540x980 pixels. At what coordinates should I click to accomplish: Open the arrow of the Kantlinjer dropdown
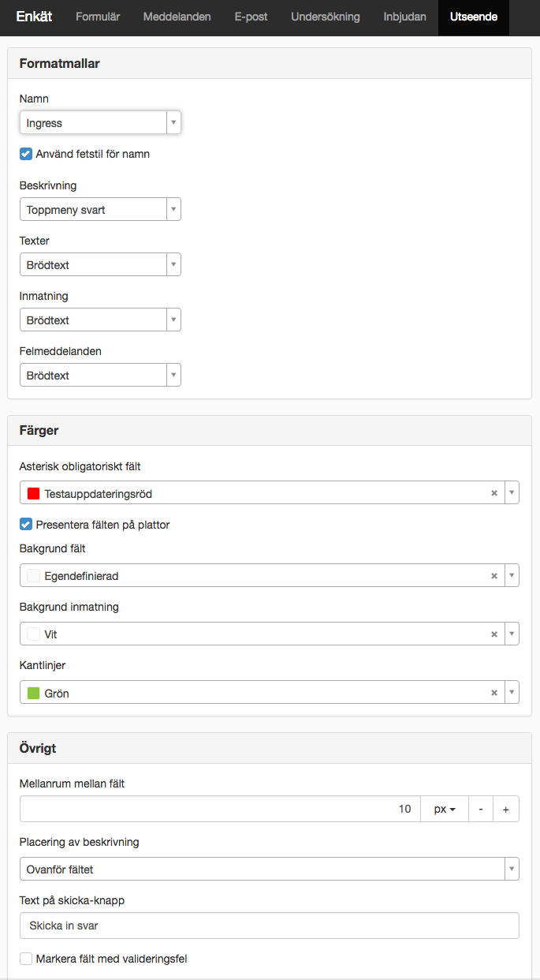coord(512,693)
